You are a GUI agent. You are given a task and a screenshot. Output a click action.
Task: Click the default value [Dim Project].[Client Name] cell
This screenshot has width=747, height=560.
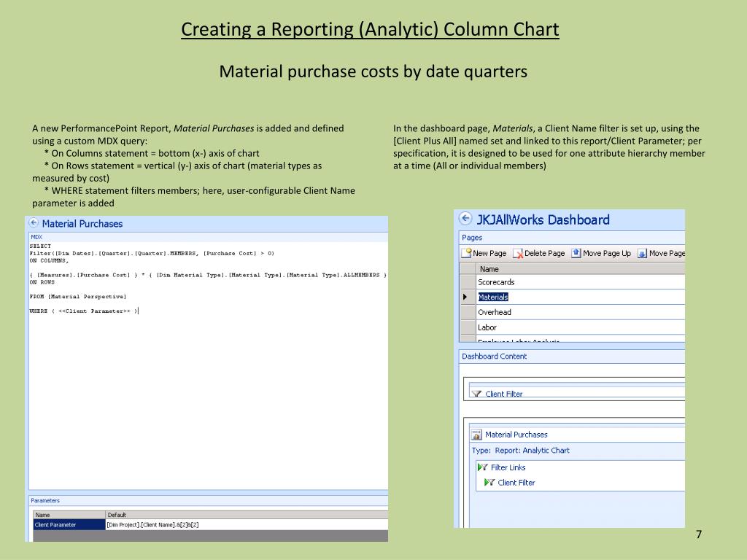click(247, 525)
